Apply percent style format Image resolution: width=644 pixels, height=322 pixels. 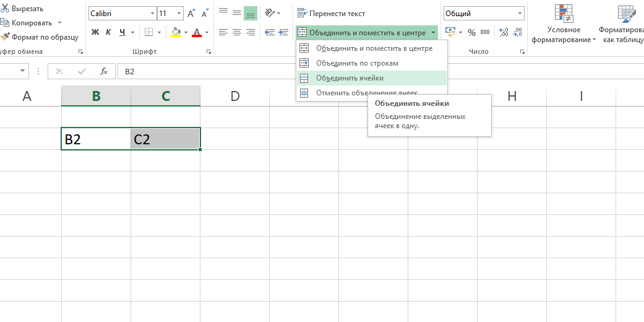click(x=471, y=32)
